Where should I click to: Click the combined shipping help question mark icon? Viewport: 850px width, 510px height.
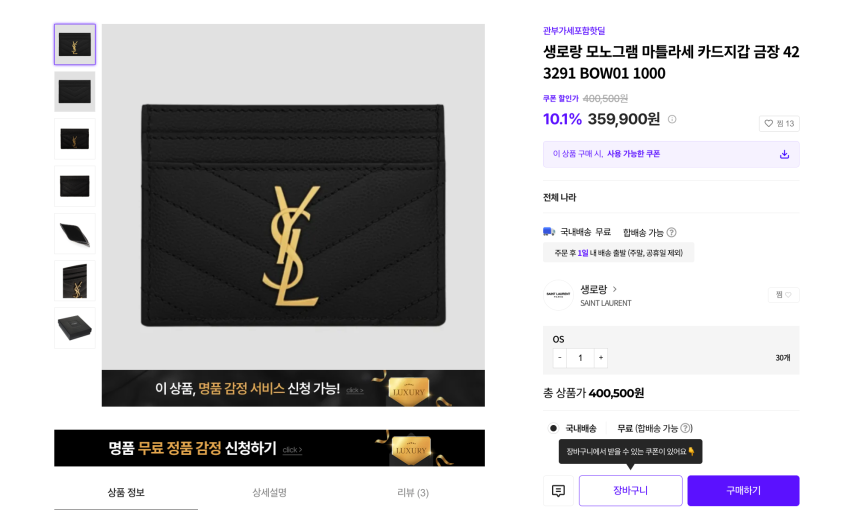[671, 233]
